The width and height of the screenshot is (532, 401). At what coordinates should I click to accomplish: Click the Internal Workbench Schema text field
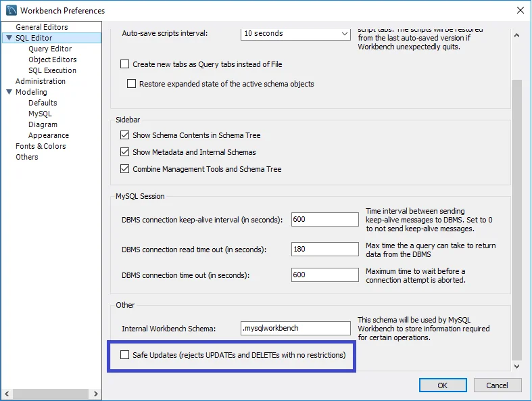point(295,328)
